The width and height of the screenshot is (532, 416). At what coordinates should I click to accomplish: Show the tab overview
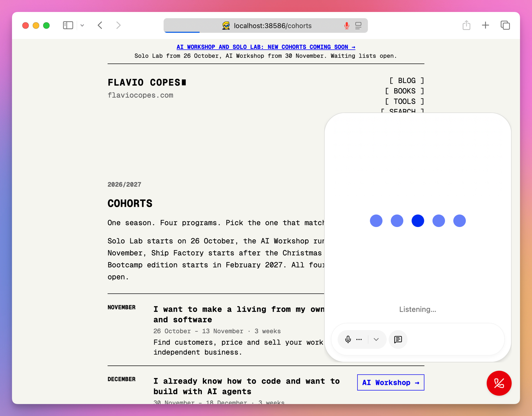click(x=505, y=25)
